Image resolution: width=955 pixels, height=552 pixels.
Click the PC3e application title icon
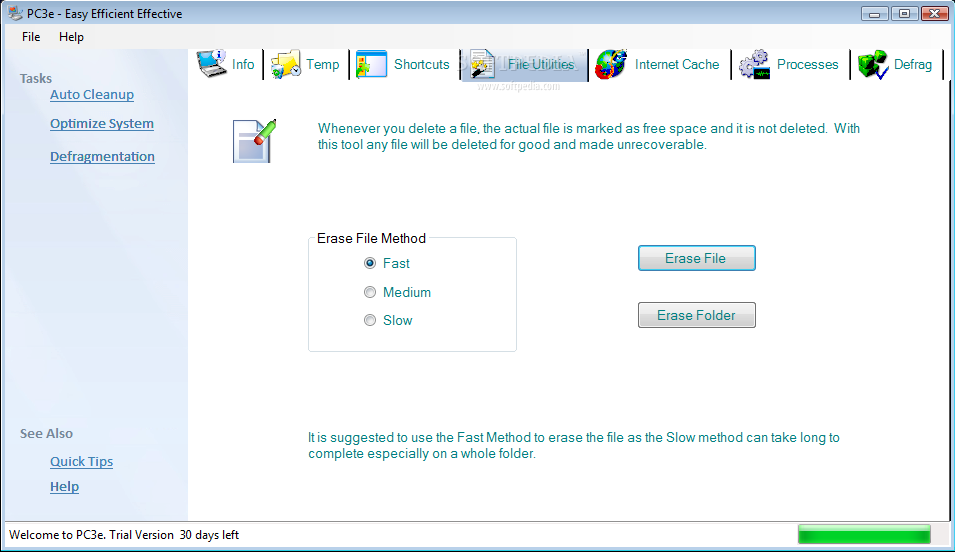click(15, 13)
